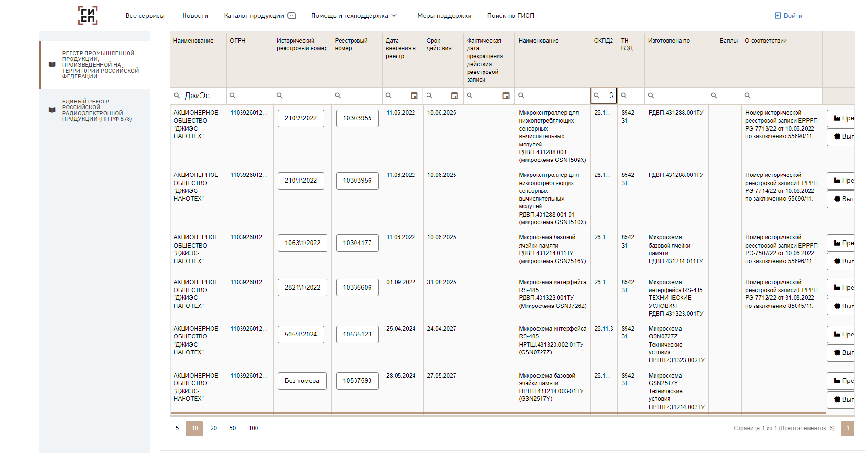Open Меры поддержки in the top navigation

tap(444, 15)
